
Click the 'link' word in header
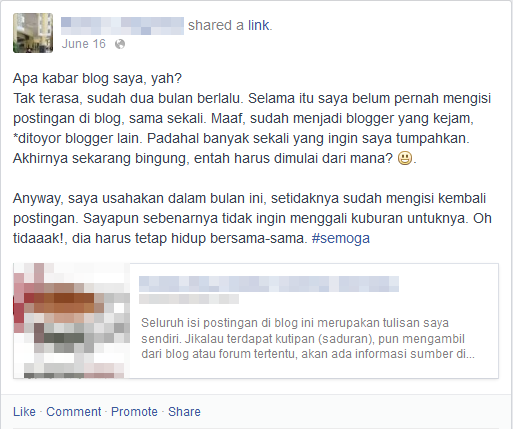click(258, 25)
